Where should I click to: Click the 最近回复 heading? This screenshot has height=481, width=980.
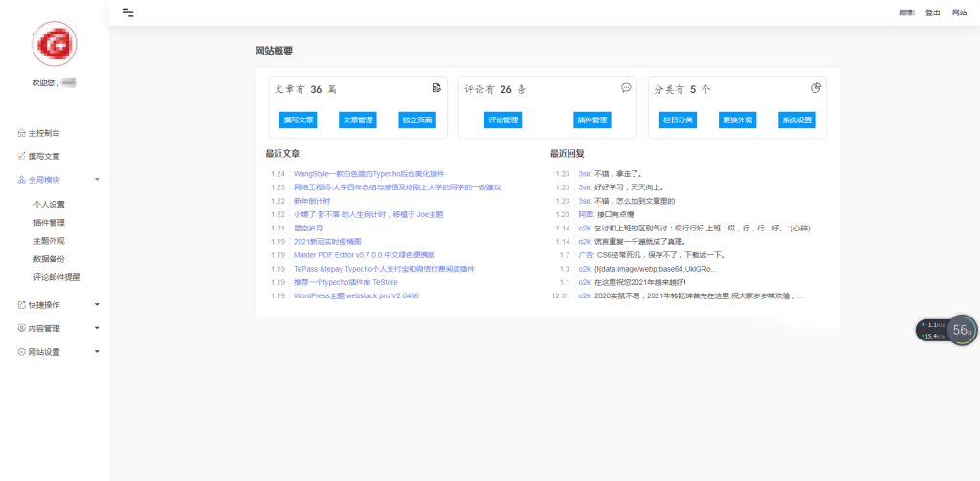(x=568, y=154)
